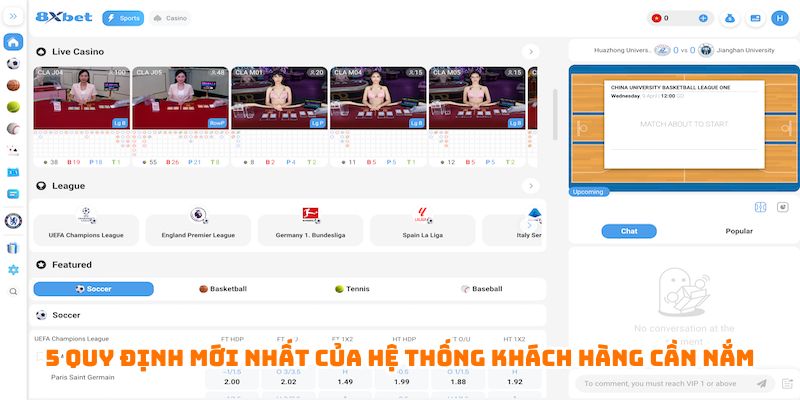This screenshot has height=400, width=800.
Task: Open the gift box sidebar icon
Action: point(13,248)
